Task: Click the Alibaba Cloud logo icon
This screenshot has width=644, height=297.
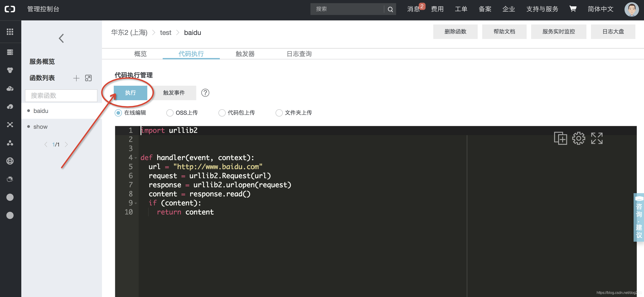Action: point(10,9)
